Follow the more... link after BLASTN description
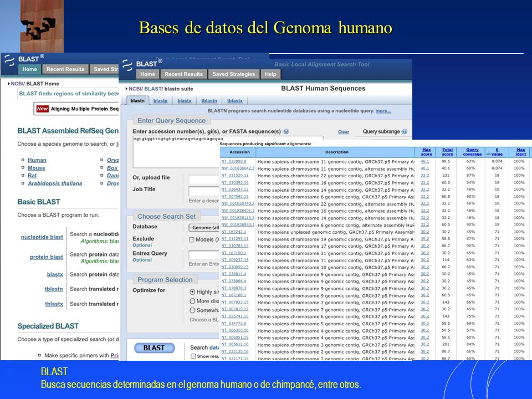 point(383,111)
